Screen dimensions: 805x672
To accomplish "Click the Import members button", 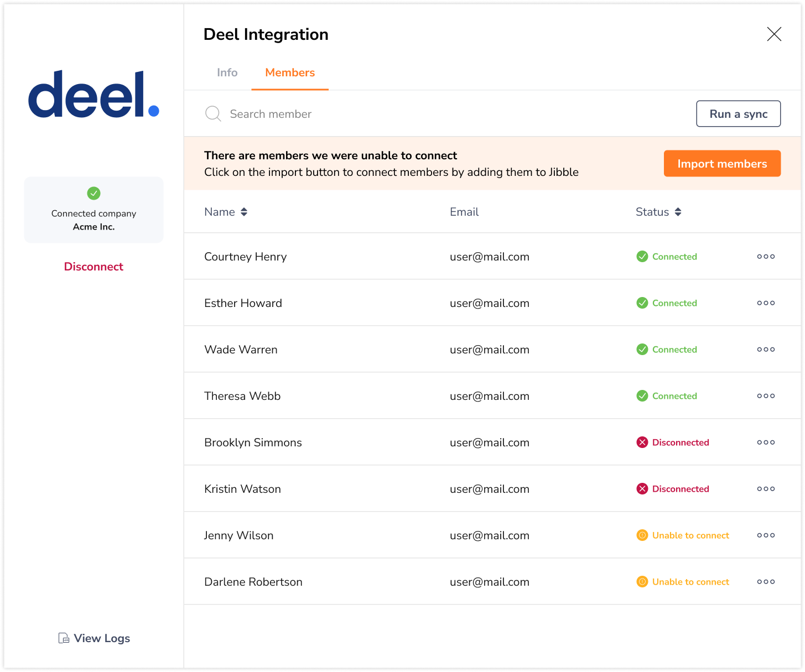I will click(722, 164).
